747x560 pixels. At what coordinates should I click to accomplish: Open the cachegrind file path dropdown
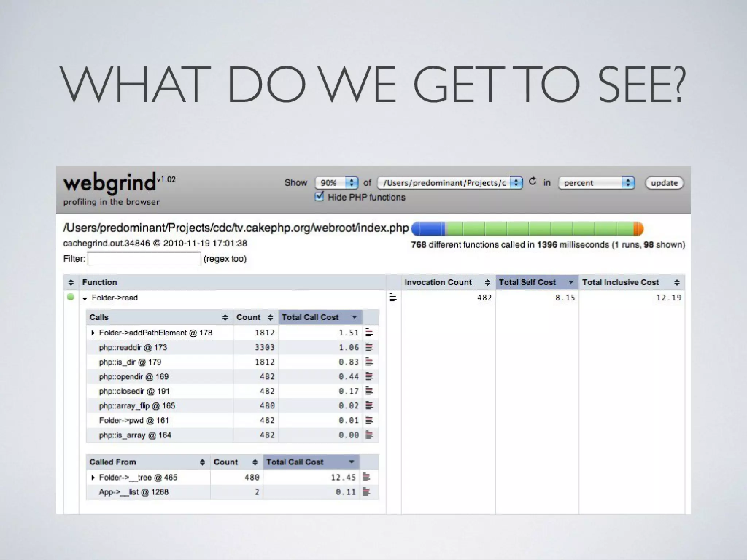(x=450, y=183)
